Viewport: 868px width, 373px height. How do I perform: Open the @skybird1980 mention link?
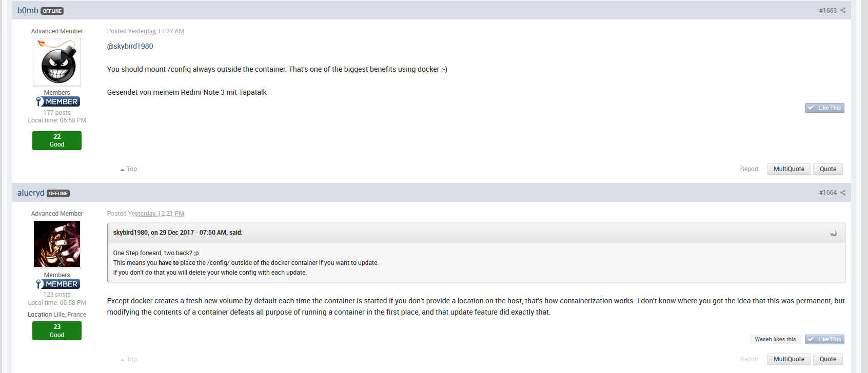click(130, 46)
